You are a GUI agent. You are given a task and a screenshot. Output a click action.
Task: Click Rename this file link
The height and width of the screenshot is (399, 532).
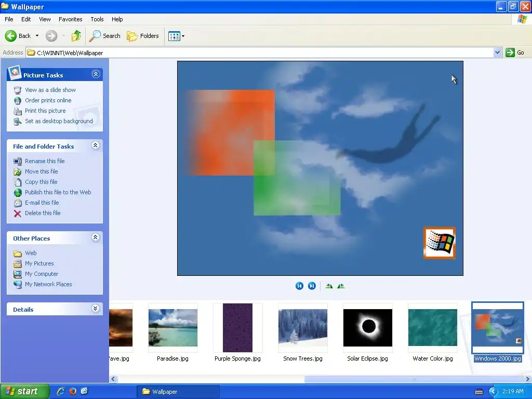pyautogui.click(x=45, y=161)
